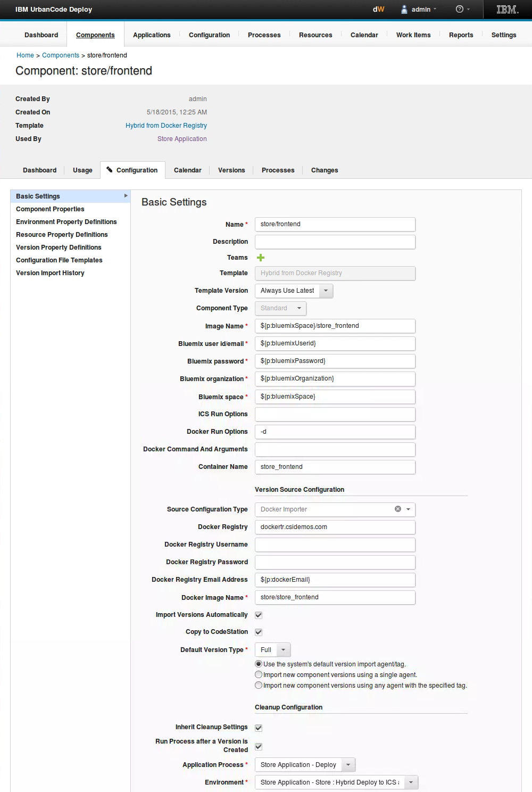Open admin user menu
The image size is (532, 792).
pos(424,9)
